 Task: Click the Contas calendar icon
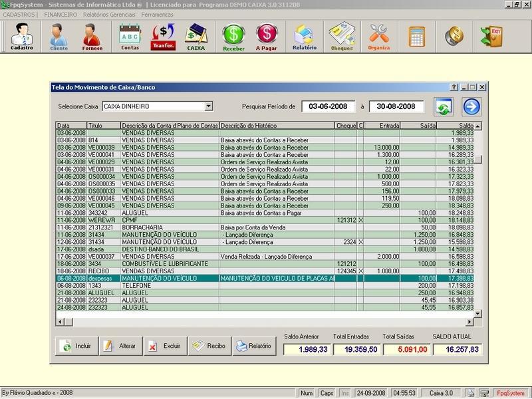(130, 36)
